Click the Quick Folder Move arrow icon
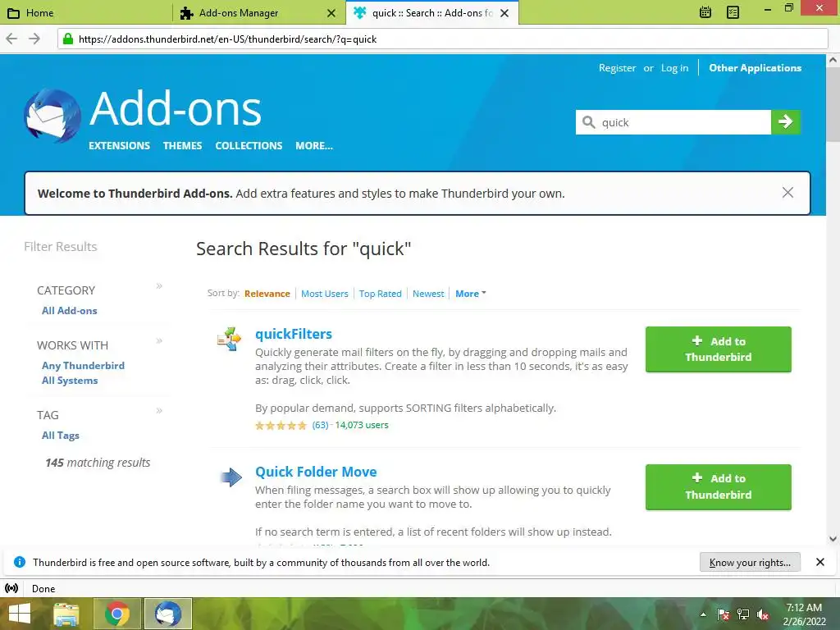 tap(231, 477)
